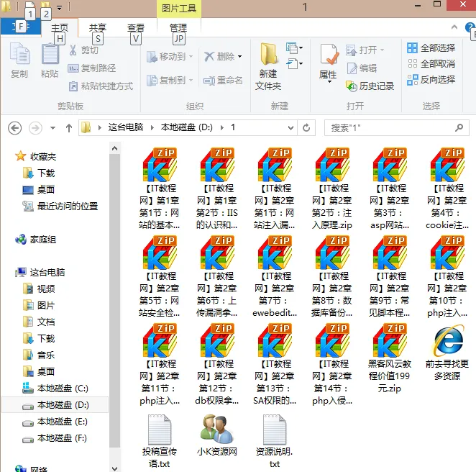Image resolution: width=476 pixels, height=472 pixels.
Task: Expand recent locations dropdown beside navigation arrows
Action: point(52,128)
